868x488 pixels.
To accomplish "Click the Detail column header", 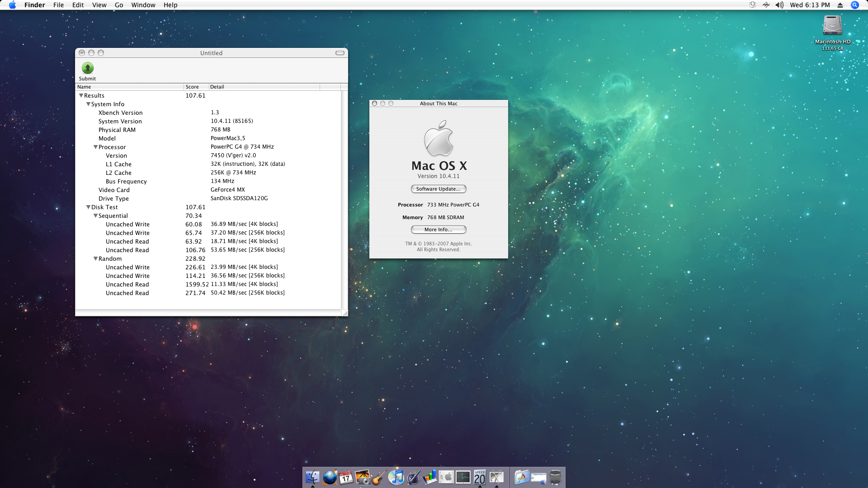I will (264, 87).
